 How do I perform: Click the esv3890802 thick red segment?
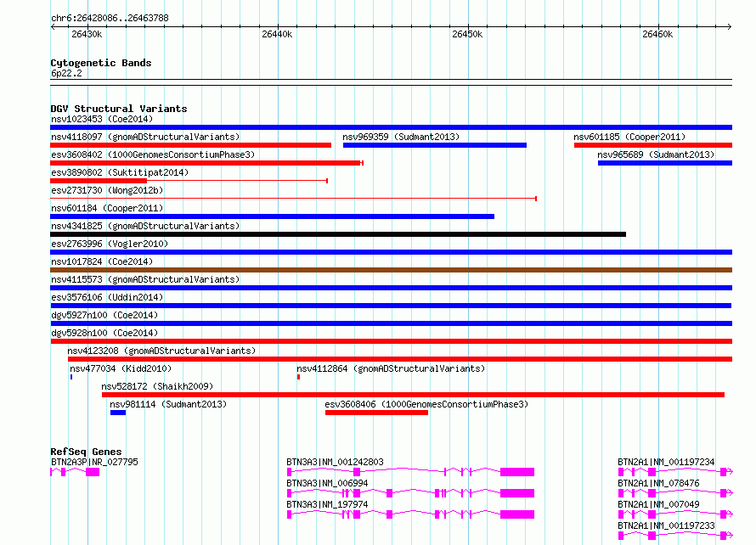click(x=99, y=181)
